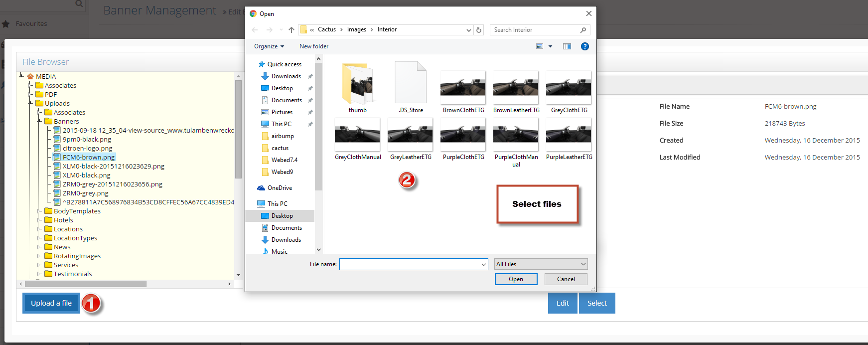
Task: Select Desktop under This PC
Action: [282, 216]
